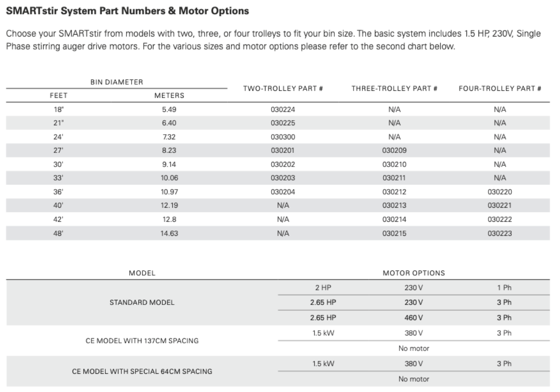Click the TWO-TROLLEY PART # column header
This screenshot has width=560, height=392.
click(x=283, y=88)
